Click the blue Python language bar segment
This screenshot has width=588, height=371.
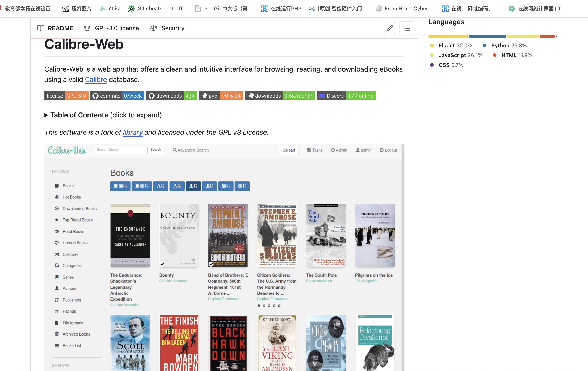(x=487, y=36)
